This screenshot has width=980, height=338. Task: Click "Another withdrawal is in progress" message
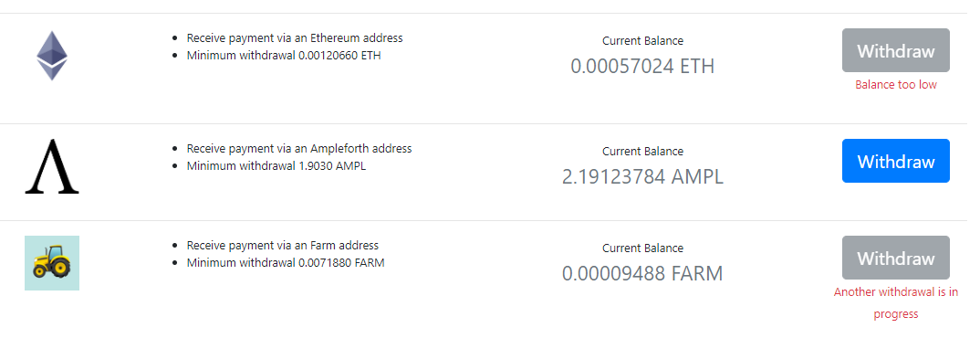pyautogui.click(x=896, y=303)
